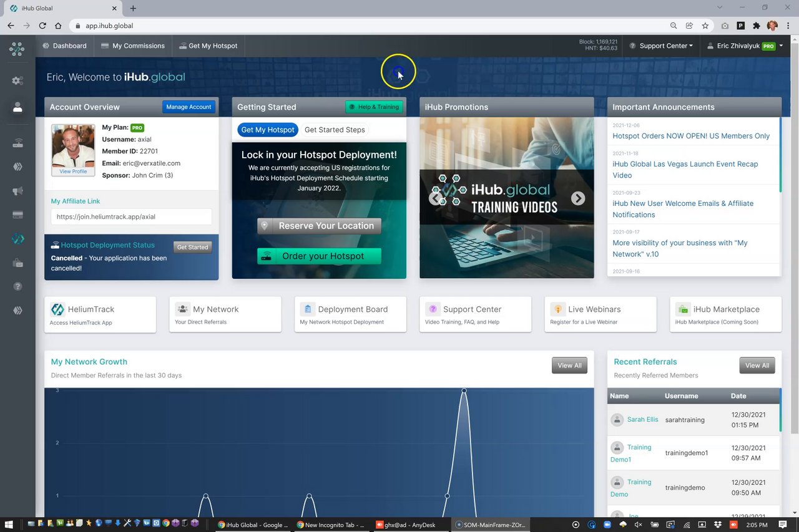
Task: Click the Help & Training button
Action: click(374, 107)
